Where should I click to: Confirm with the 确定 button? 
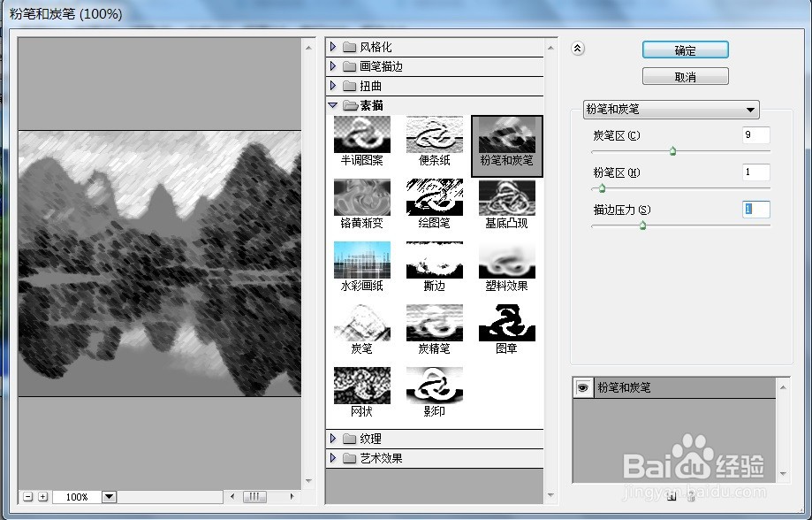coord(684,50)
